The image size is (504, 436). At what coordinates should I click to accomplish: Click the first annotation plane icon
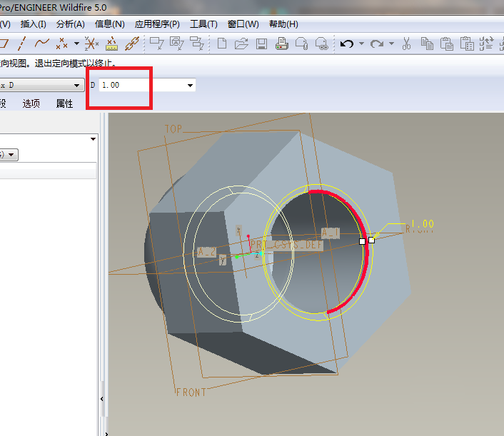pos(157,44)
